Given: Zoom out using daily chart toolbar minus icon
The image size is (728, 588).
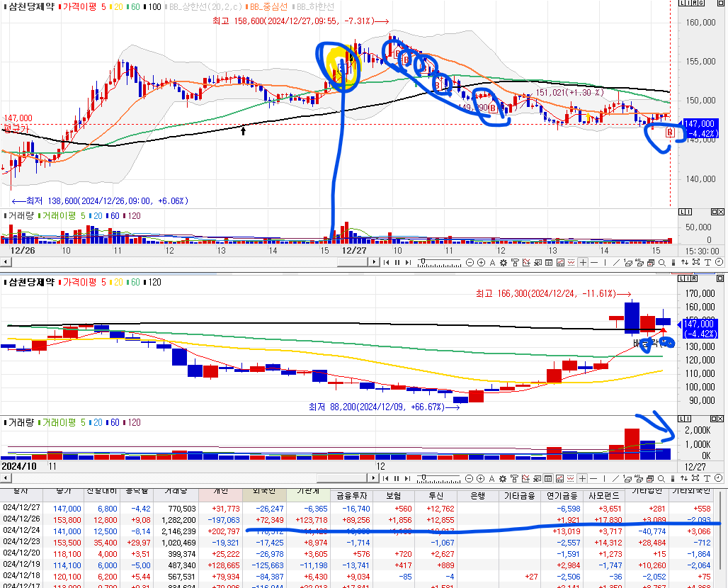Looking at the screenshot, I should (x=469, y=478).
